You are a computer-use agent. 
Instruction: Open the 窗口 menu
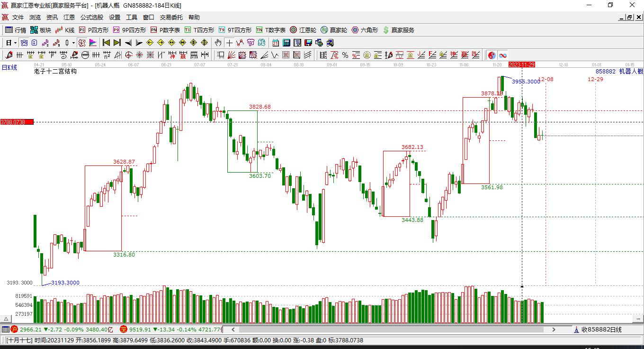coord(149,18)
